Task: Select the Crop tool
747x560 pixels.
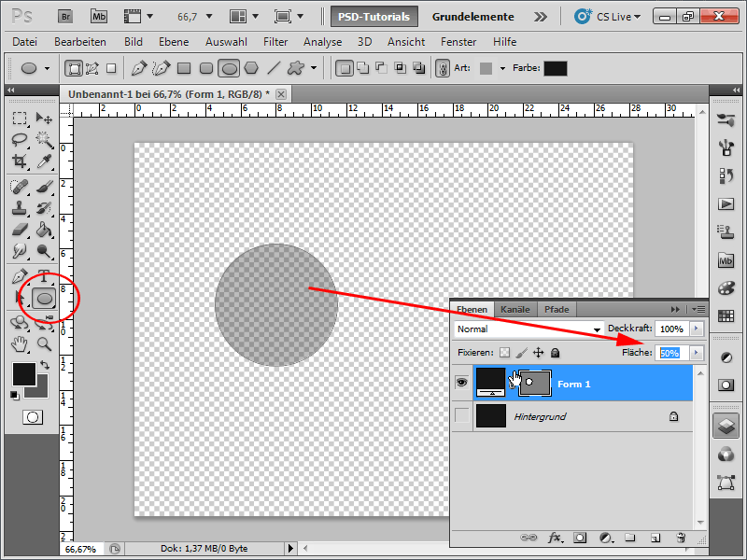Action: click(20, 161)
